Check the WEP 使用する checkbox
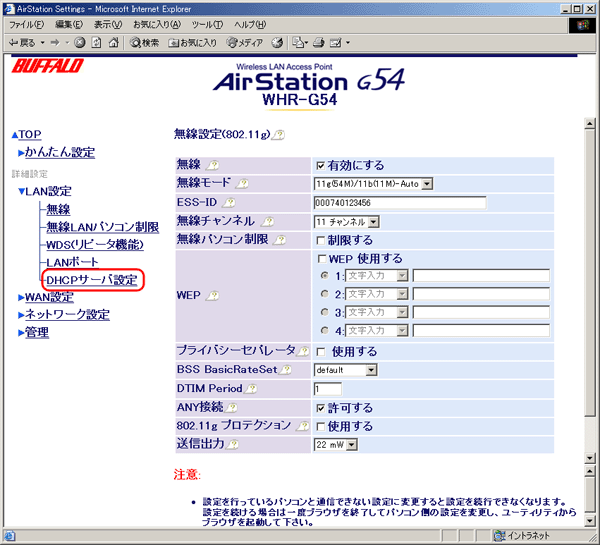 pos(322,259)
